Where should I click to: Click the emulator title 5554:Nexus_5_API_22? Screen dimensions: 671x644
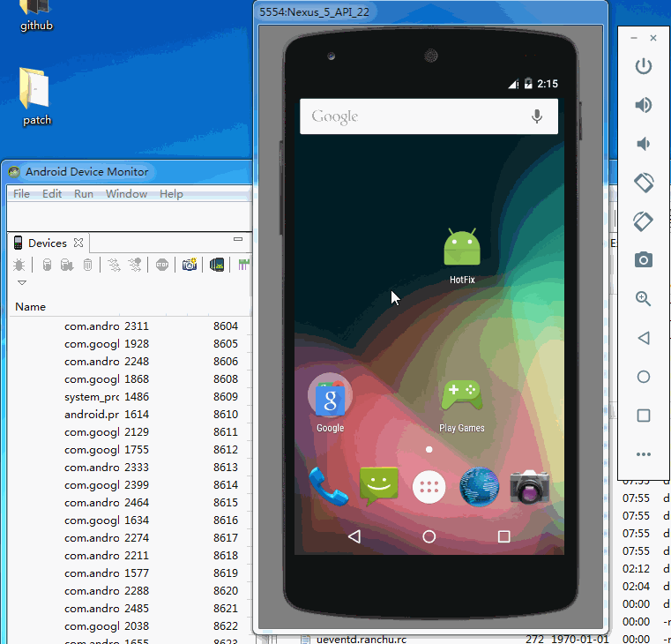314,12
